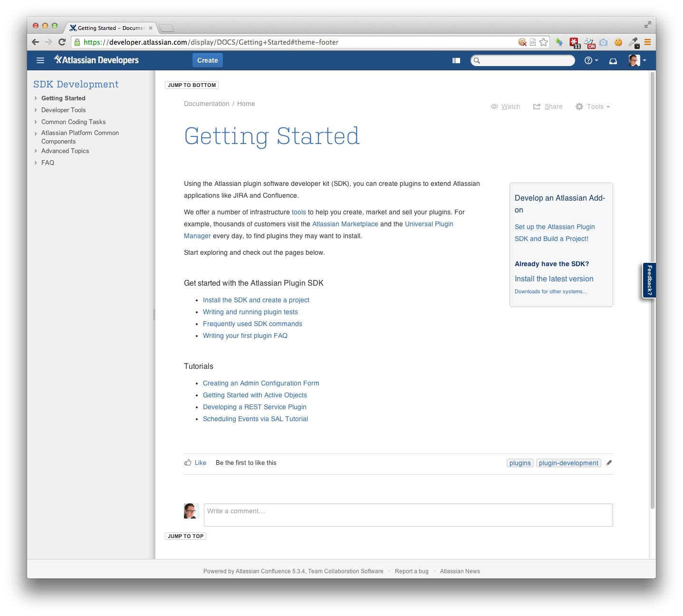Click the pencil icon to edit labels

pos(609,462)
